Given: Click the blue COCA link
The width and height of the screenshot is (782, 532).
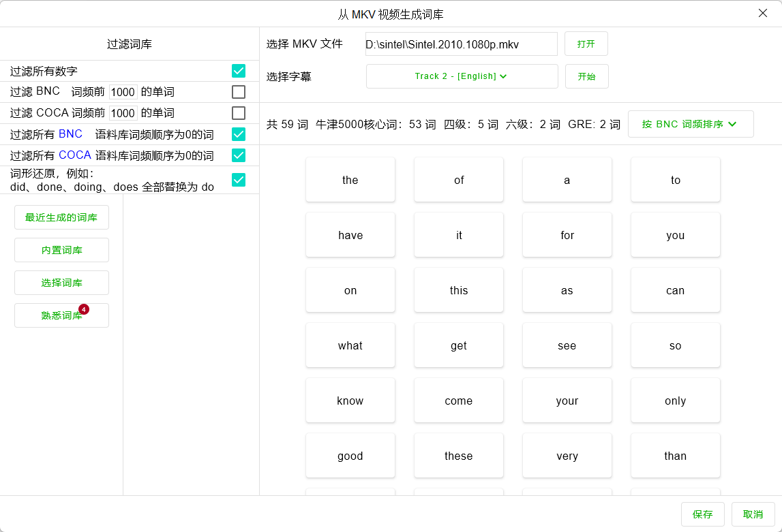Looking at the screenshot, I should (74, 155).
